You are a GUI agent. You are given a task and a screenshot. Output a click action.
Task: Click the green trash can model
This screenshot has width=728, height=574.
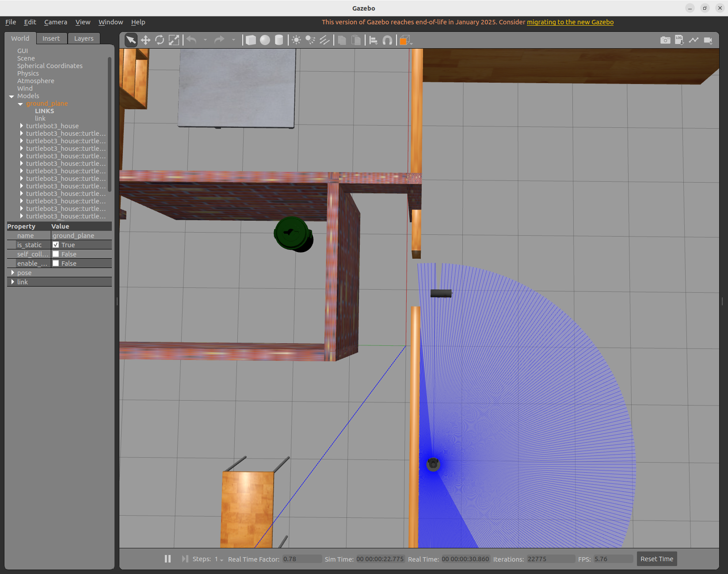293,234
